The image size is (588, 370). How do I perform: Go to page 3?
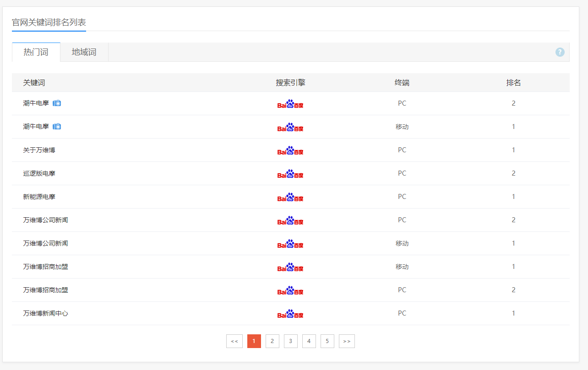click(x=291, y=341)
